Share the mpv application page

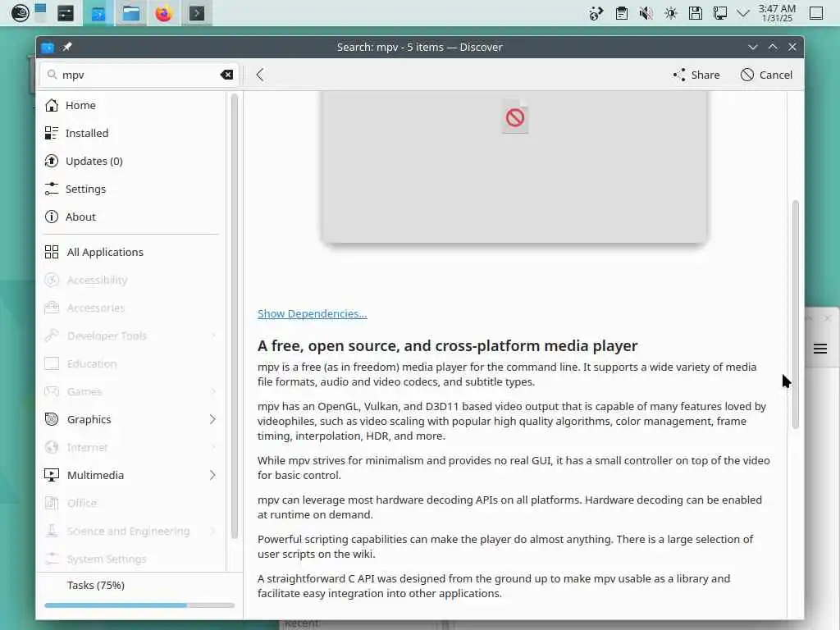click(696, 75)
